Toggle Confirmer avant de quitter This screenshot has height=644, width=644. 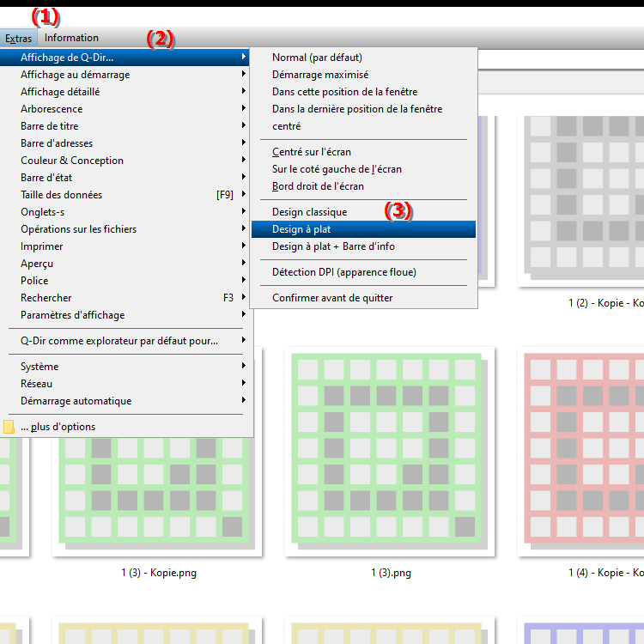click(x=363, y=298)
